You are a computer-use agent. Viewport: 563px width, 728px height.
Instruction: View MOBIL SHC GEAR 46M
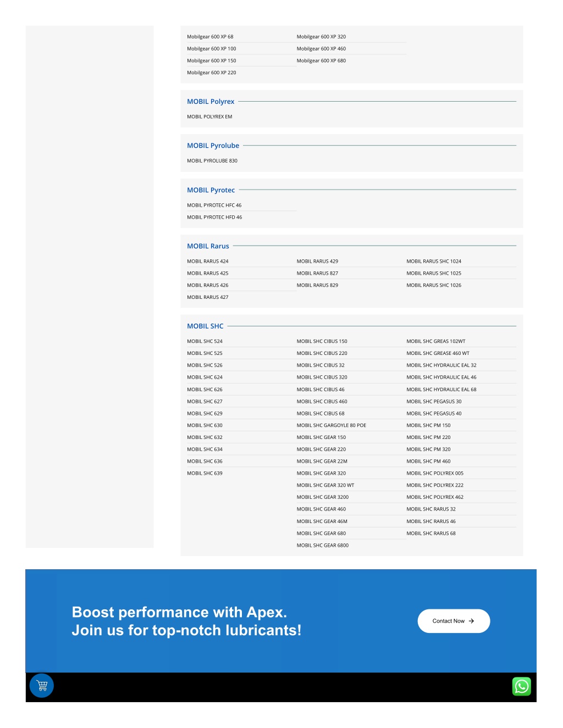(322, 521)
